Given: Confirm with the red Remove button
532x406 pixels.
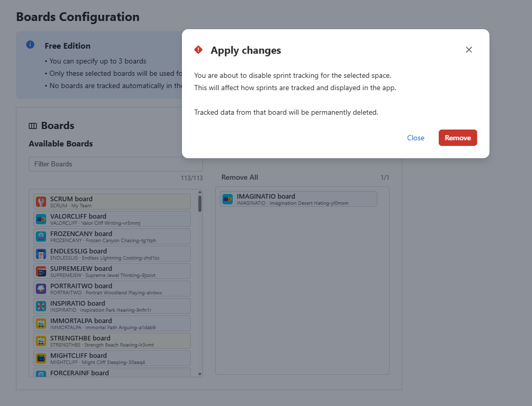Looking at the screenshot, I should 458,138.
